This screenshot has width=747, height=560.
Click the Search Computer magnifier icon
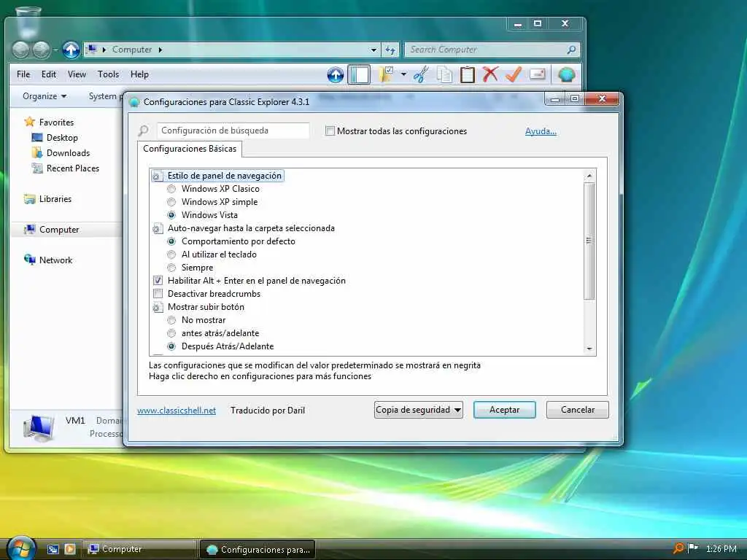click(x=571, y=50)
